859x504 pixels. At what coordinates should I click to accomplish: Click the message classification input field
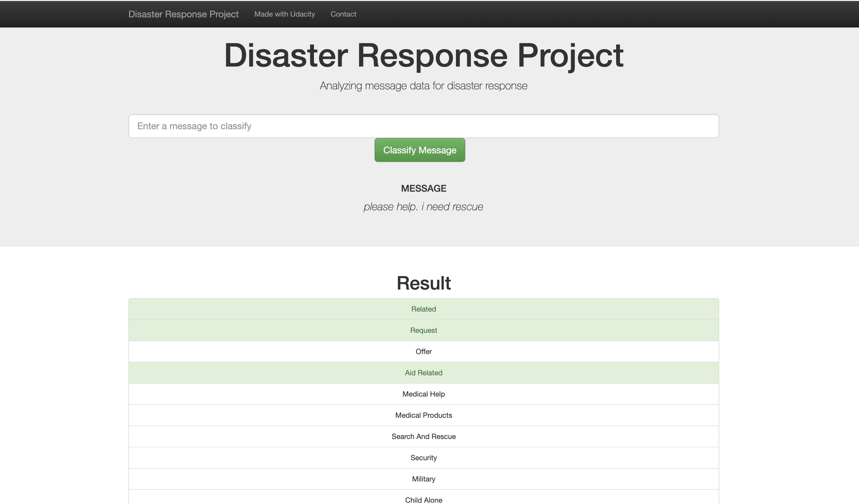pos(423,126)
